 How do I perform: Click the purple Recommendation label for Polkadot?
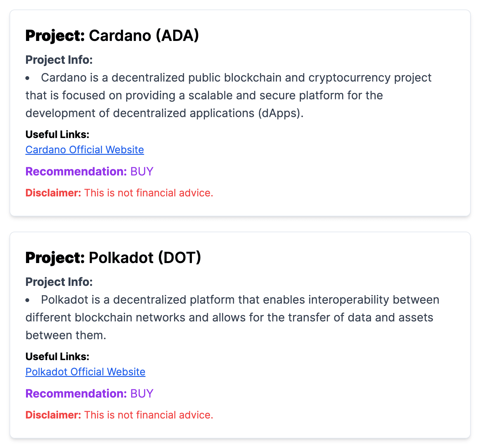pyautogui.click(x=76, y=394)
